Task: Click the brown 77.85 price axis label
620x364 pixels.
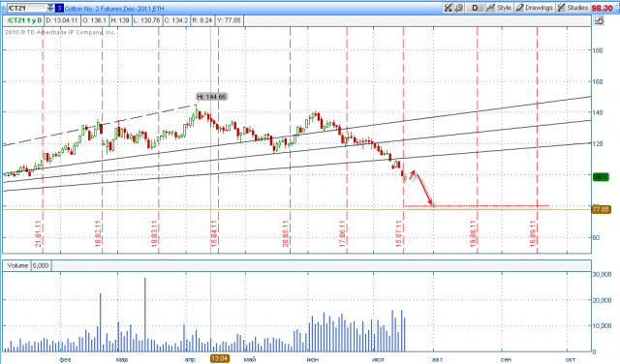Action: tap(601, 209)
